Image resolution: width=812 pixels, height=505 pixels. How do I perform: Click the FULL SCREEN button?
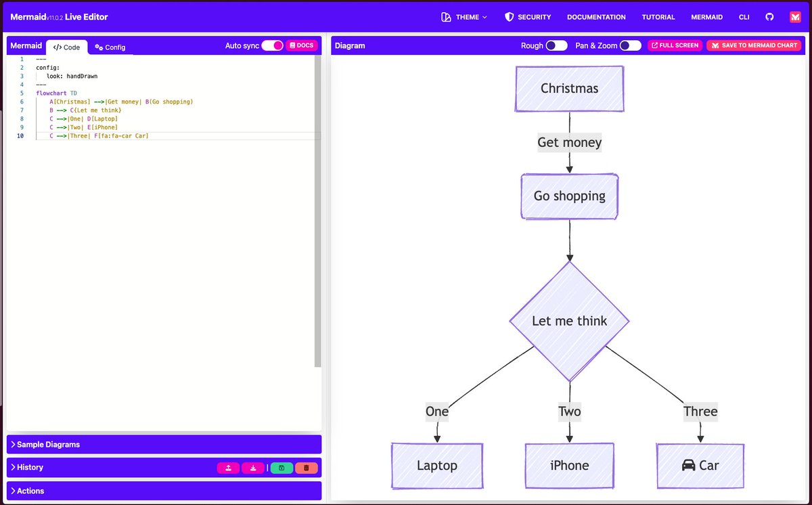point(675,45)
